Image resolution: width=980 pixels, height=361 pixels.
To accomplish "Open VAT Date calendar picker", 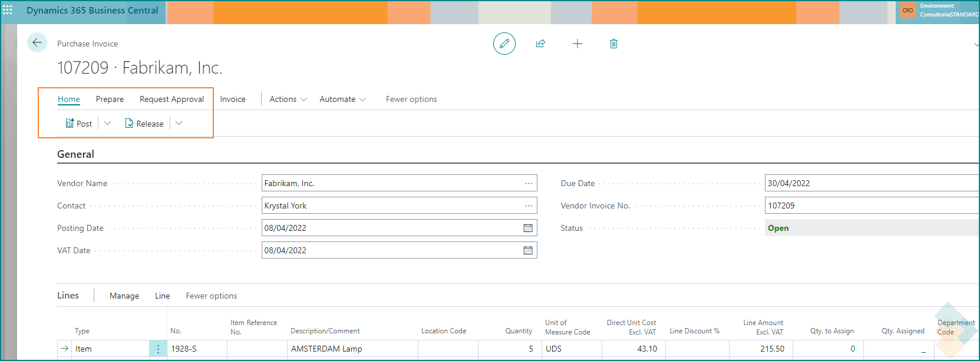I will [x=528, y=250].
